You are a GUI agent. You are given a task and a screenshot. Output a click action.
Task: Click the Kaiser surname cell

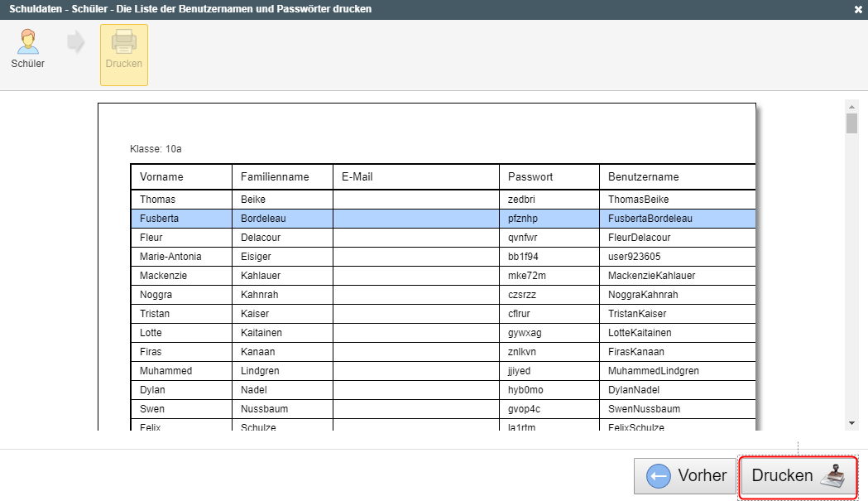tap(282, 314)
